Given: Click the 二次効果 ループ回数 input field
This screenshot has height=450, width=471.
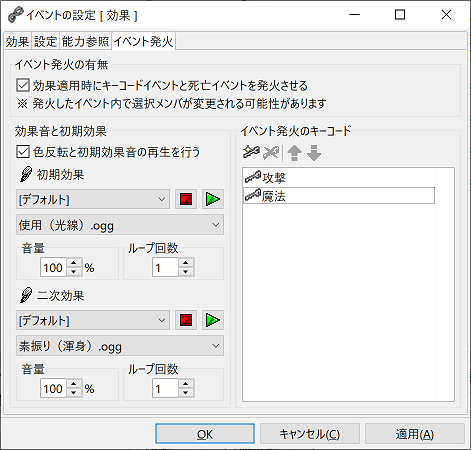Looking at the screenshot, I should pyautogui.click(x=165, y=388).
